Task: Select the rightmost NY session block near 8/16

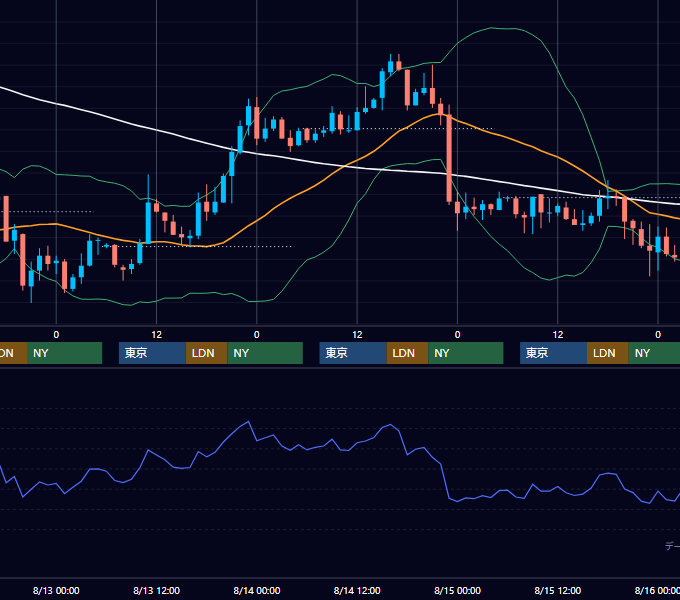Action: [654, 353]
